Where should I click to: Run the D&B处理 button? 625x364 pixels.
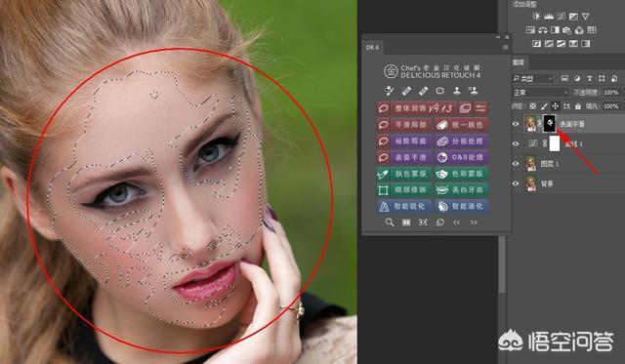(461, 157)
